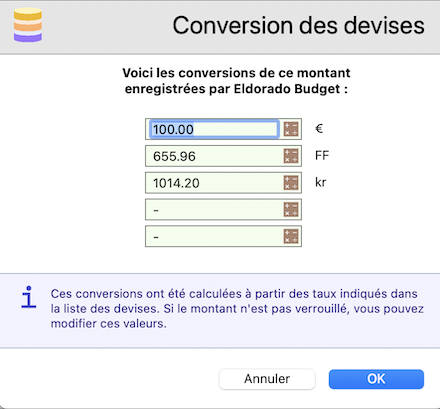The height and width of the screenshot is (409, 440).
Task: Click the Eldorado Budget coin stack icon
Action: [28, 25]
